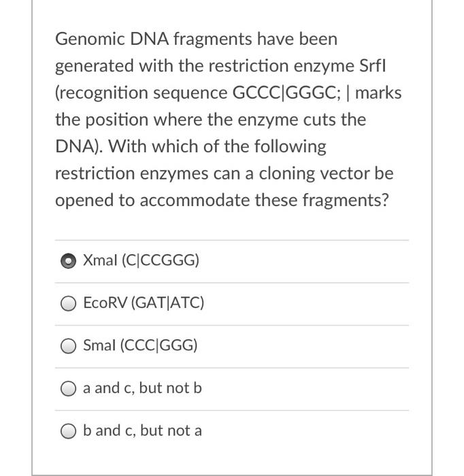Click the empty area right of the EcoRV option

[307, 303]
